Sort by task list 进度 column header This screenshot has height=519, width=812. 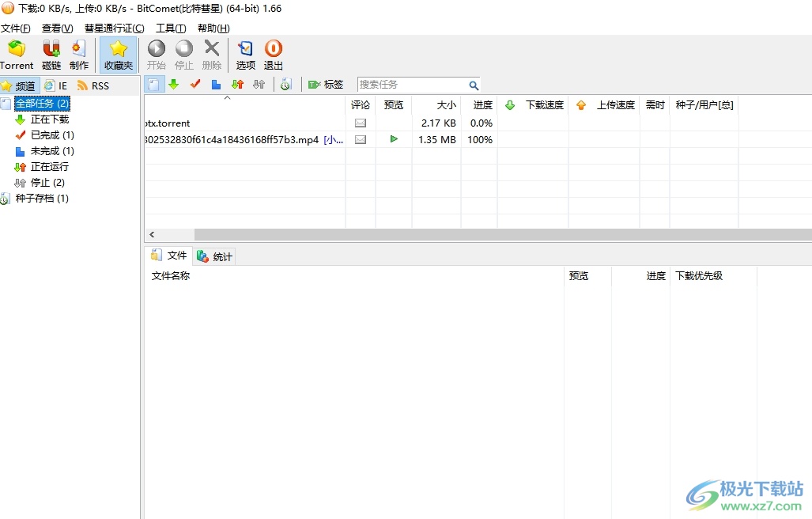pyautogui.click(x=479, y=104)
